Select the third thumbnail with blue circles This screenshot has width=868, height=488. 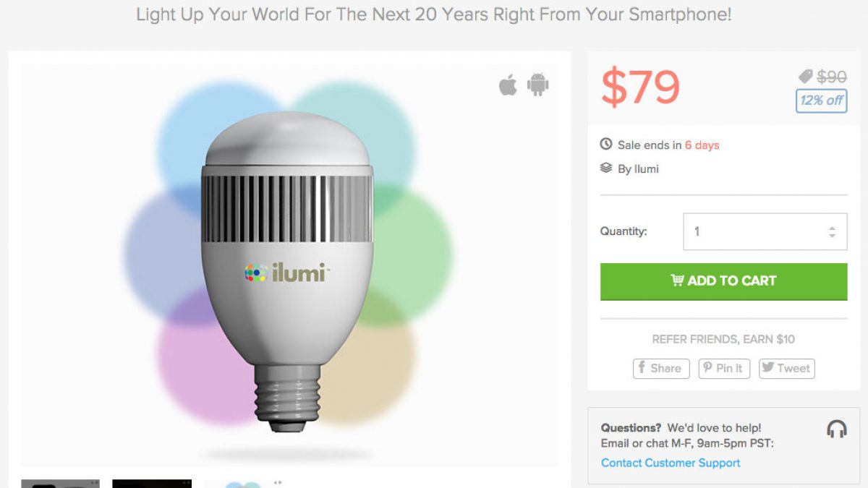[x=244, y=483]
